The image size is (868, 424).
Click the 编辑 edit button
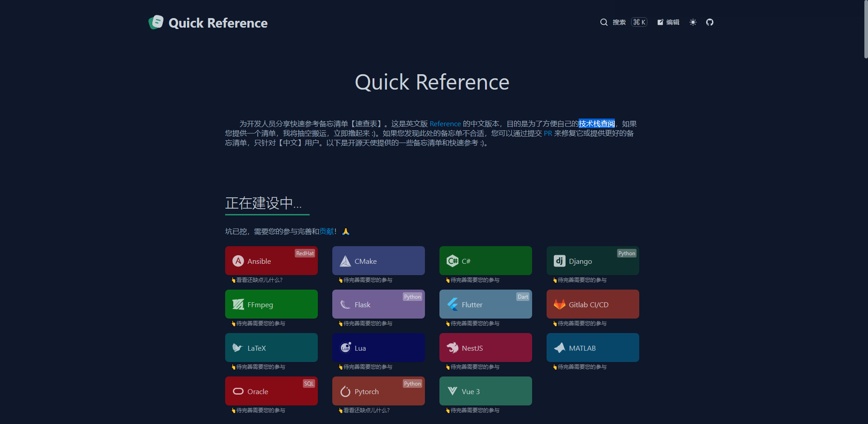(668, 22)
